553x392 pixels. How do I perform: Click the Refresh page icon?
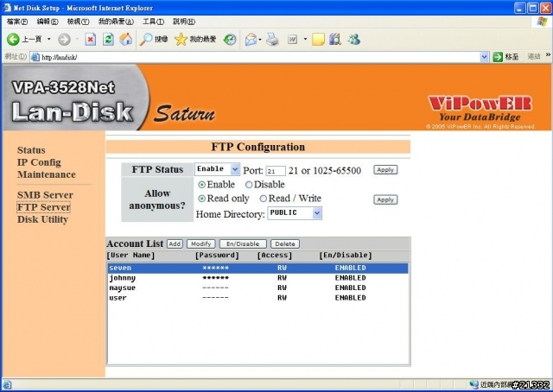[x=108, y=39]
